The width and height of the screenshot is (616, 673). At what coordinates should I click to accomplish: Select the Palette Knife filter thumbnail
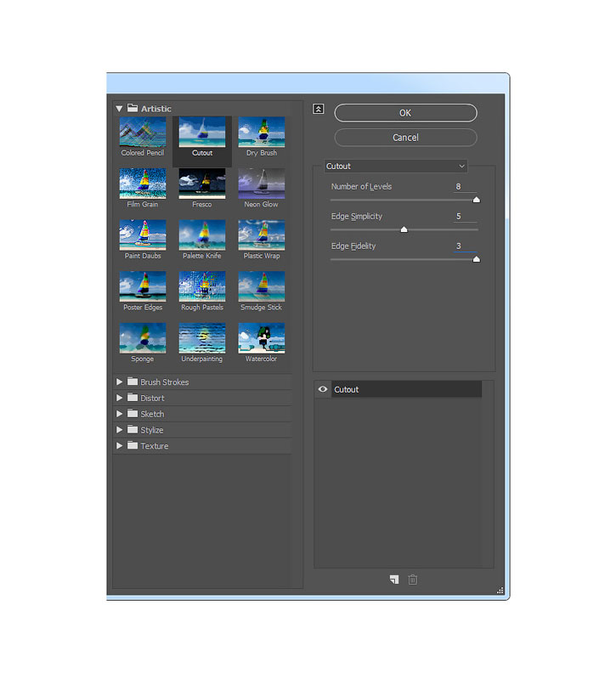pos(201,235)
